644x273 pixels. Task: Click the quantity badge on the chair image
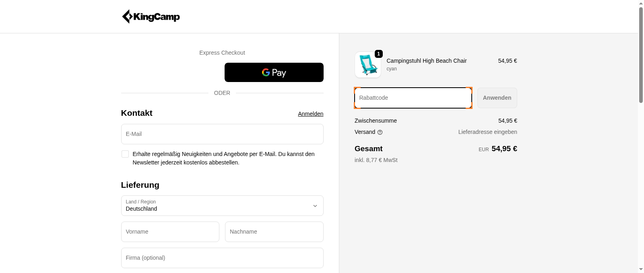pos(378,54)
